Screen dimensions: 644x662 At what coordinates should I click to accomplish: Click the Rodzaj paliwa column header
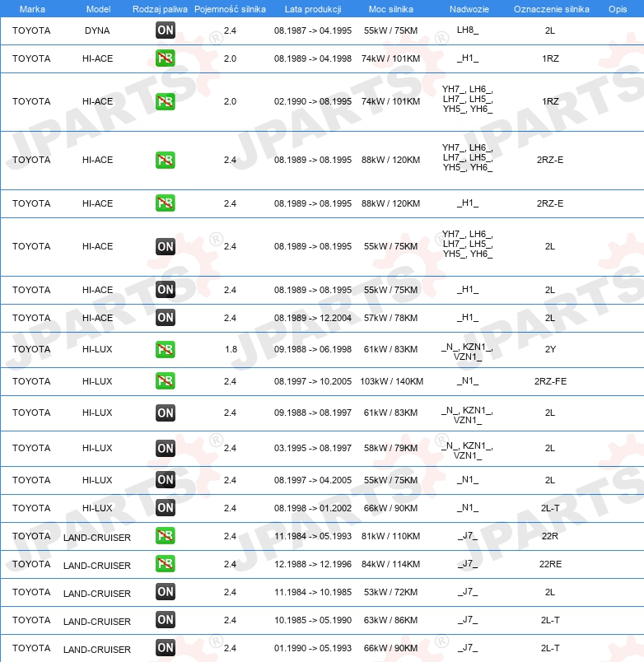point(160,9)
